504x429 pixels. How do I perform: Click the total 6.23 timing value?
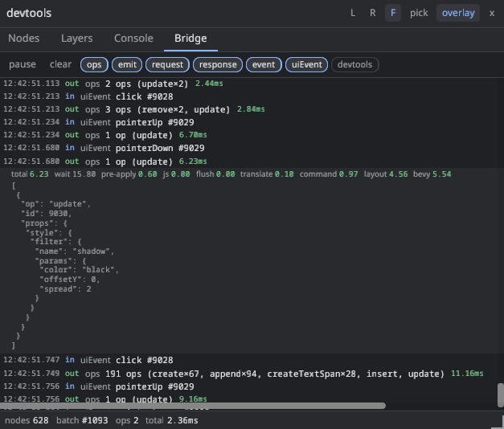pyautogui.click(x=30, y=174)
